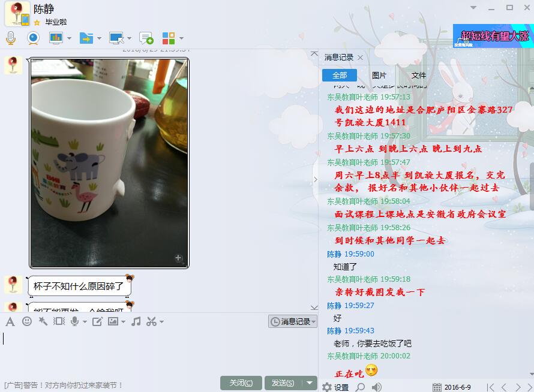This screenshot has width=534, height=392.
Task: Click the send picture icon
Action: (x=113, y=321)
